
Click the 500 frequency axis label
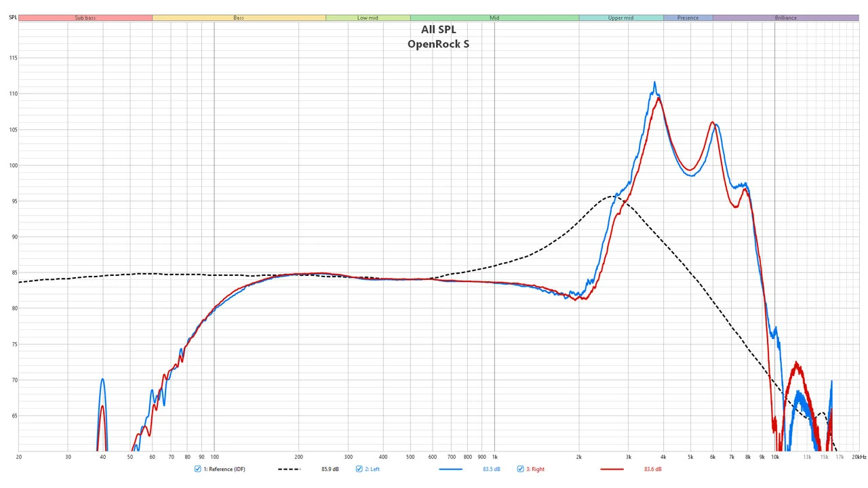[410, 457]
